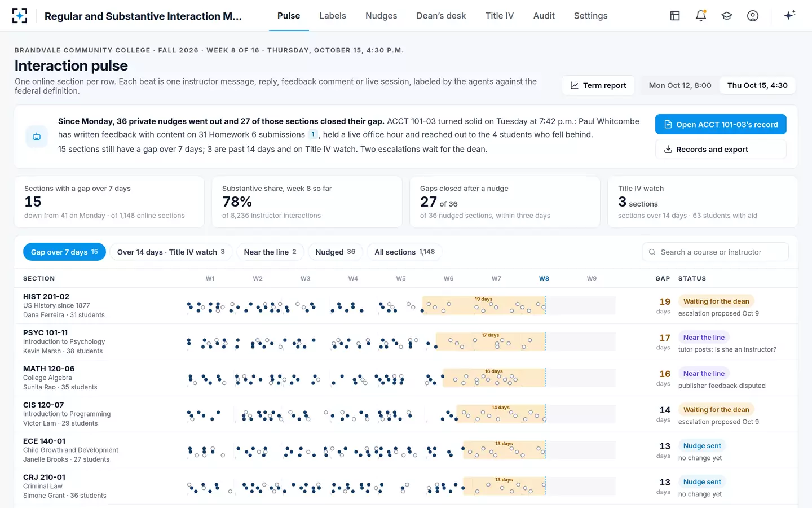Open the Title IV watch stat card
Screen dimensions: 812x508
pos(703,202)
